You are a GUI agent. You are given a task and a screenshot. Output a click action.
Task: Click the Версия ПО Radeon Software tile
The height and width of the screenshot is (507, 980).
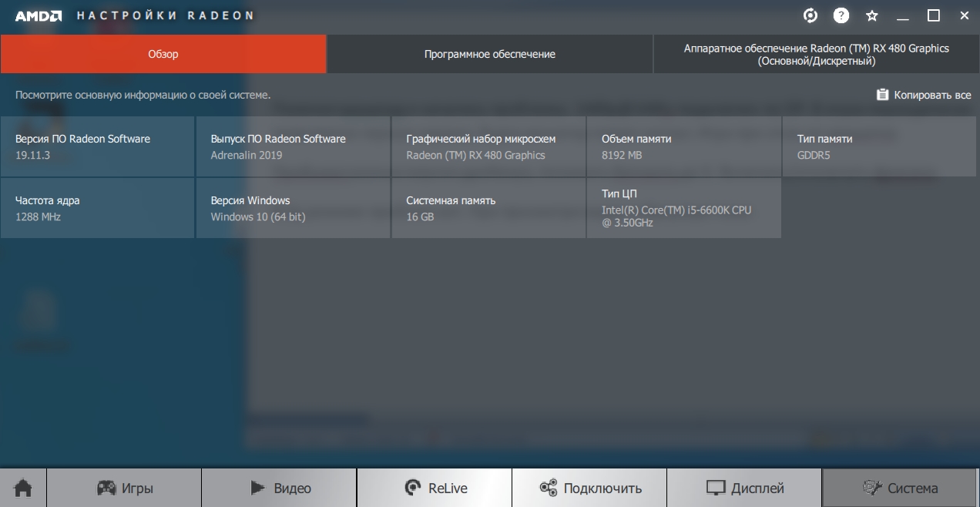[98, 146]
